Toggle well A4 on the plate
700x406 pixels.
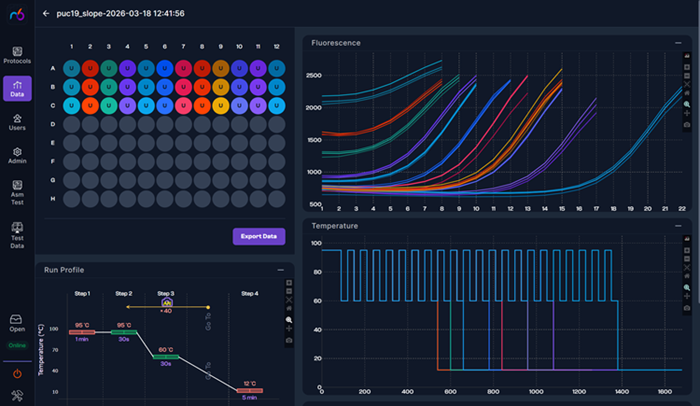127,68
